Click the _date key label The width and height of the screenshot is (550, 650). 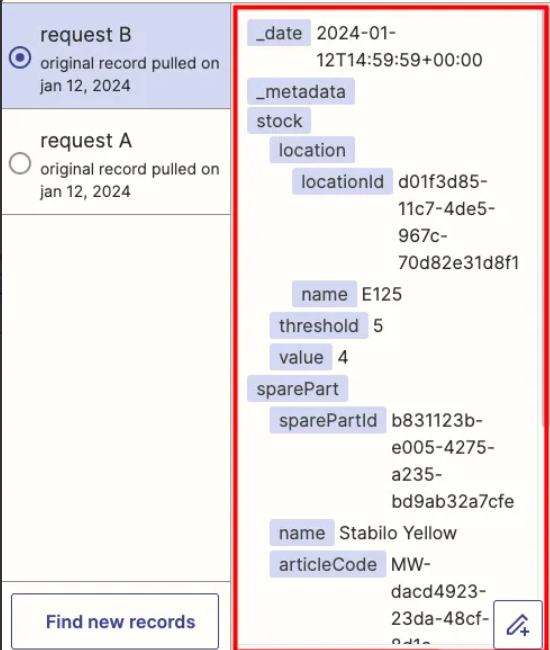[279, 33]
